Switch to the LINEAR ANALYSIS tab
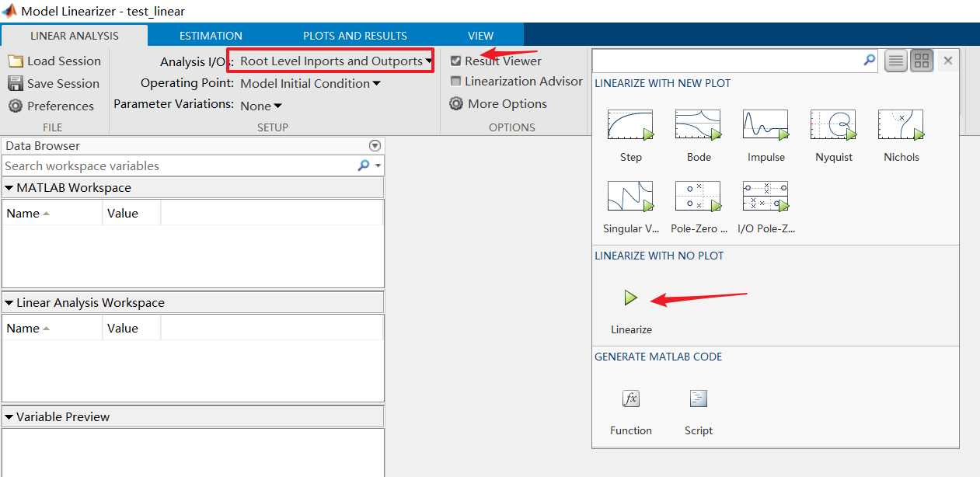 75,36
